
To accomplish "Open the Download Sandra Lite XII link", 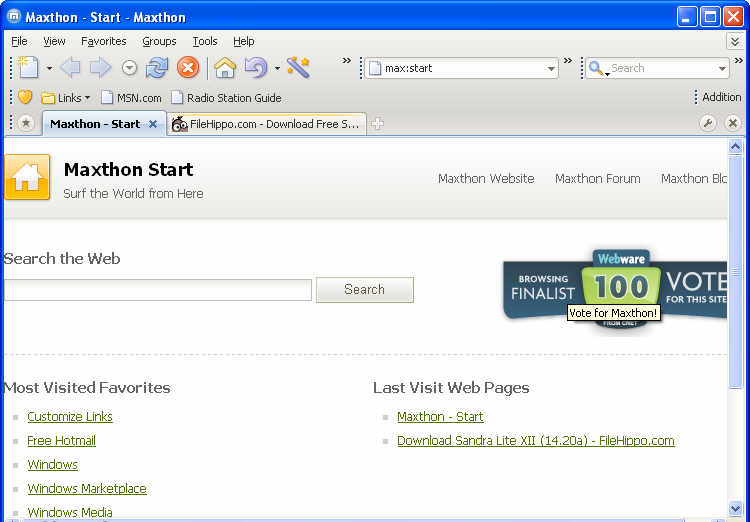I will [536, 441].
